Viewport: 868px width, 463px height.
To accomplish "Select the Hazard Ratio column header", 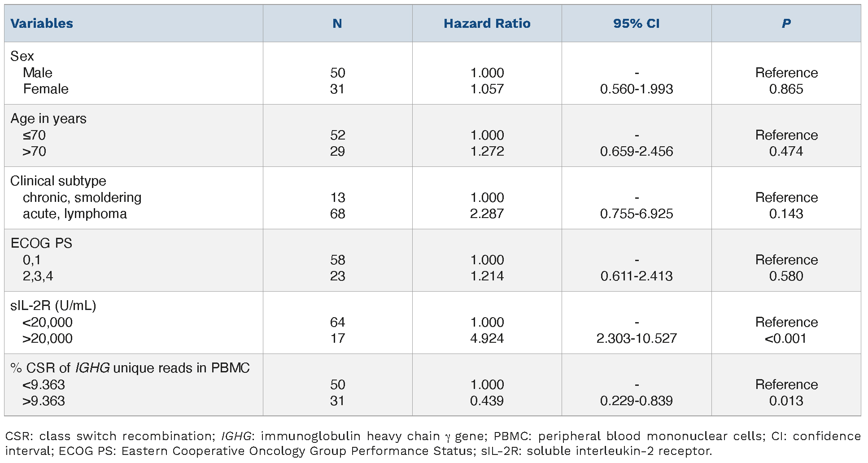I will tap(487, 24).
